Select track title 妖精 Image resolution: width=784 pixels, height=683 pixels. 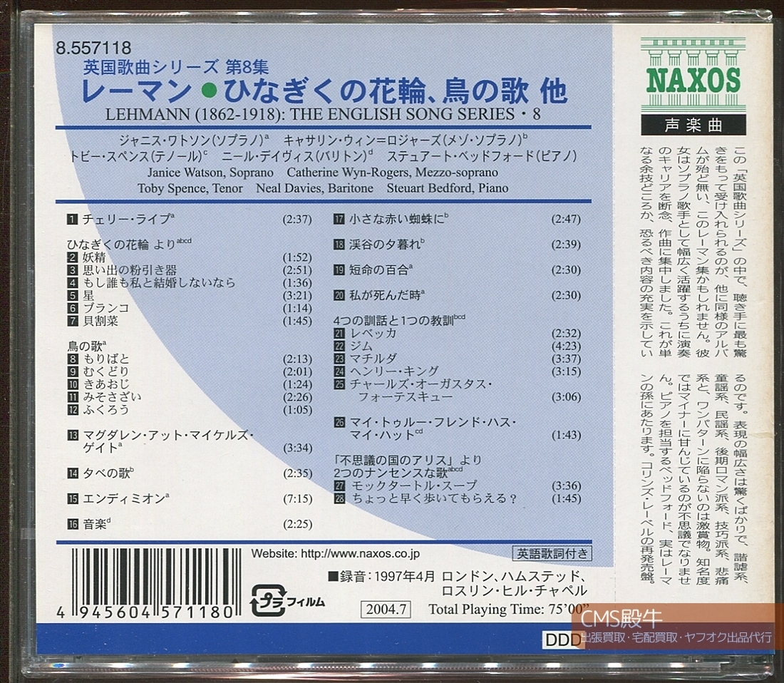coord(94,257)
